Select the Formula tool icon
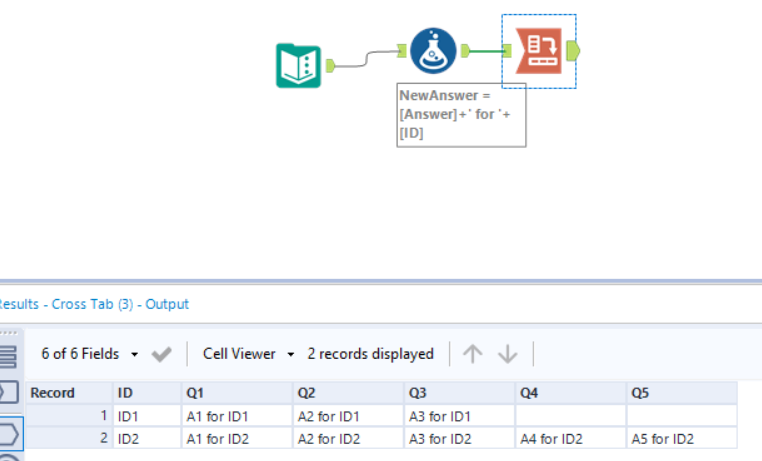Viewport: 762px width, 461px height. [x=433, y=50]
